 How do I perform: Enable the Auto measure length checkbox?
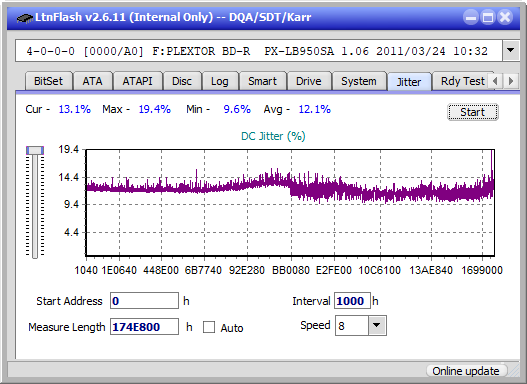[209, 327]
